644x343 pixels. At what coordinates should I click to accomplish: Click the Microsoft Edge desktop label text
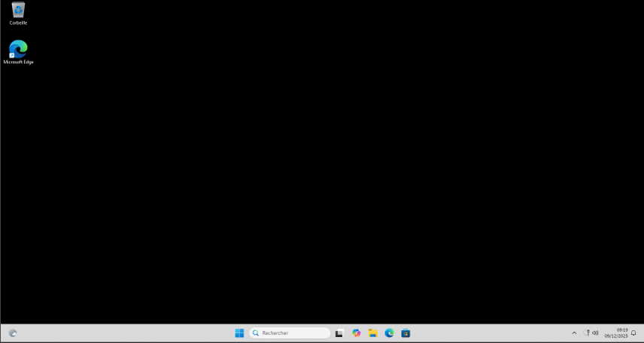(18, 62)
